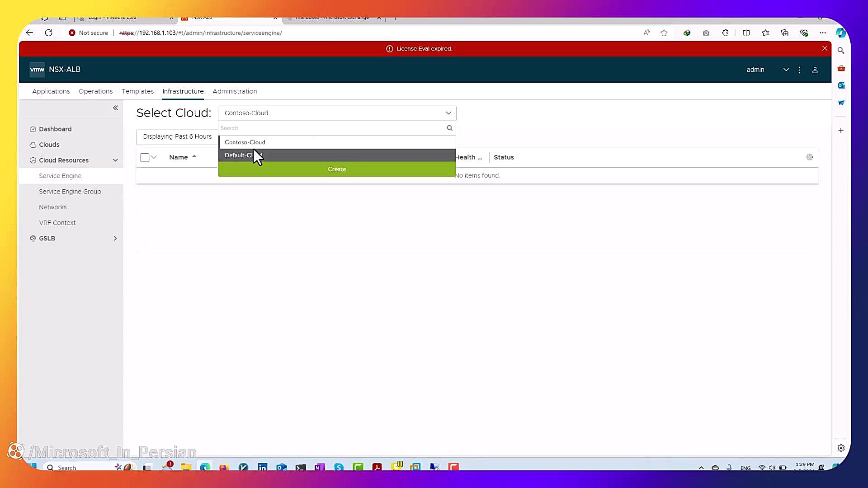Open browser extensions puzzle icon
This screenshot has width=868, height=488.
coord(725,33)
